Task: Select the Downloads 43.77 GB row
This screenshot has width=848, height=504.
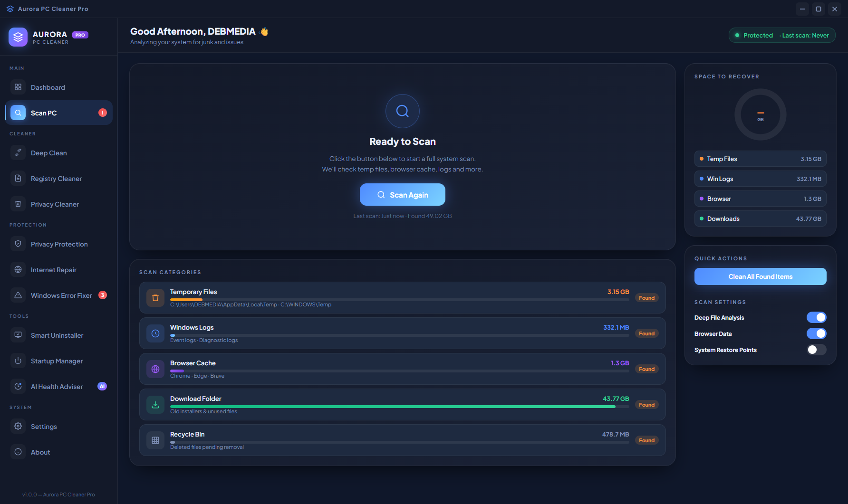Action: click(761, 219)
